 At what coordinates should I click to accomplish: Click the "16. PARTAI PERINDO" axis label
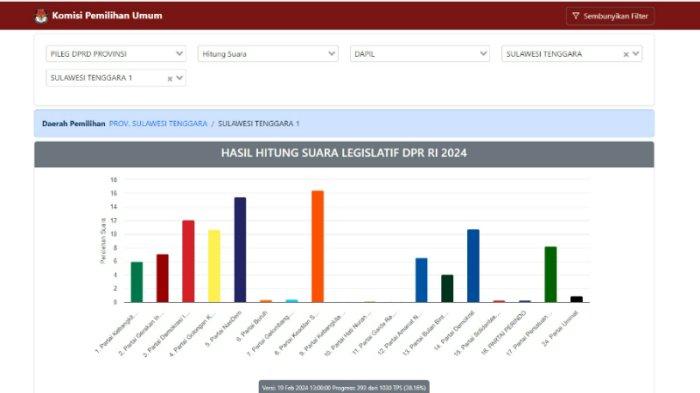[x=504, y=333]
